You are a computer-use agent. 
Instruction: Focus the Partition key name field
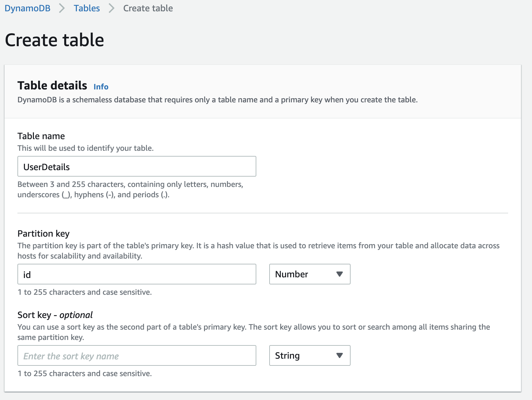tap(137, 274)
